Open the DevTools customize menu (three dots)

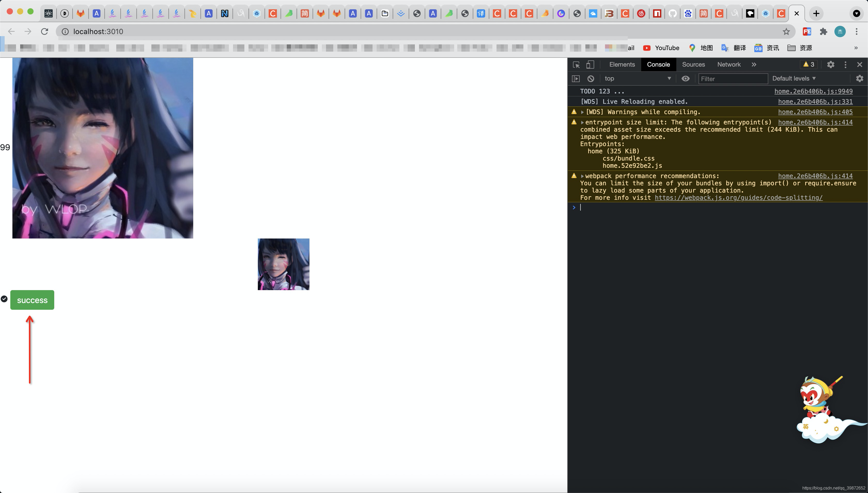coord(845,65)
